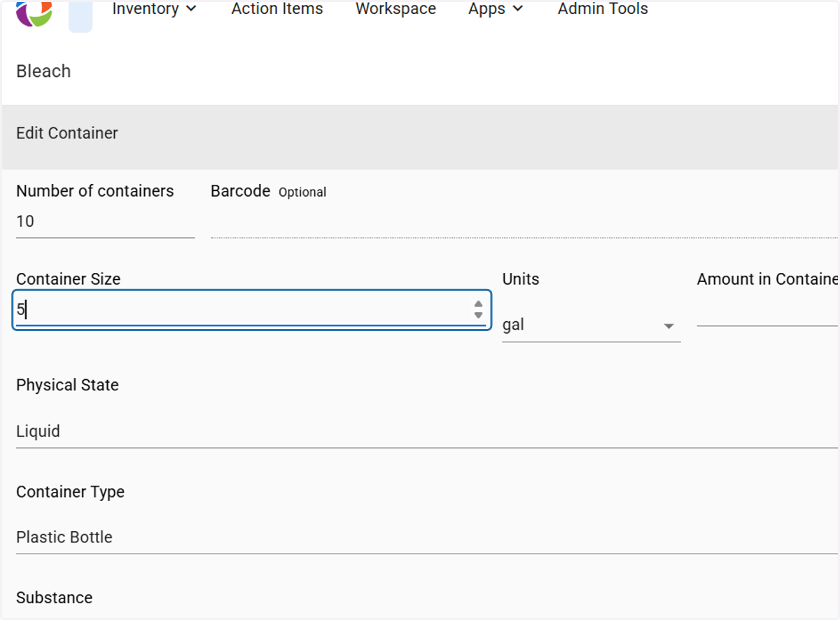Click the Edit Container header bar

coord(420,133)
